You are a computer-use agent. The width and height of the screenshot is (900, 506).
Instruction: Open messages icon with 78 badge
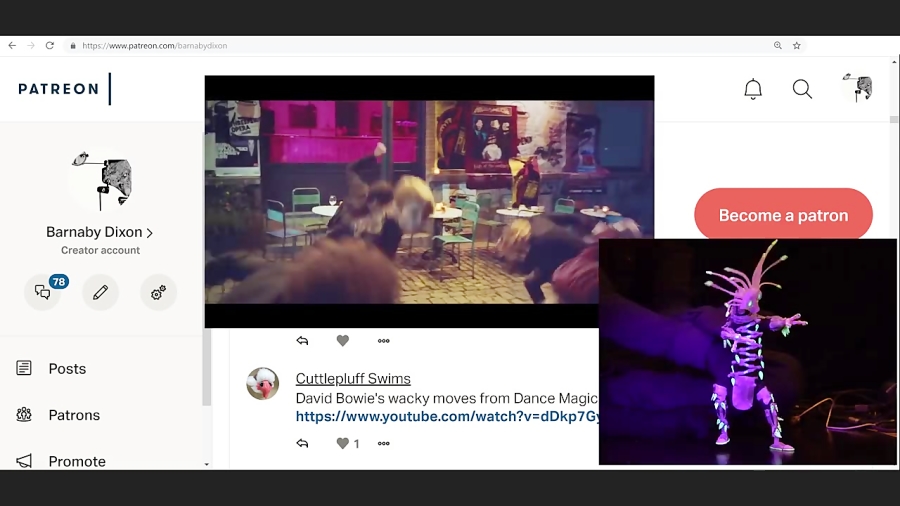tap(43, 292)
